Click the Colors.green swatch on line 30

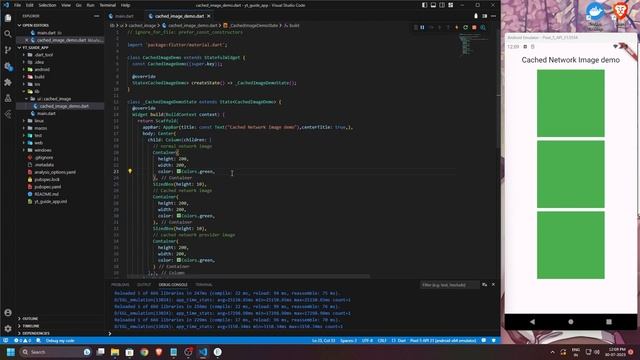pyautogui.click(x=179, y=216)
